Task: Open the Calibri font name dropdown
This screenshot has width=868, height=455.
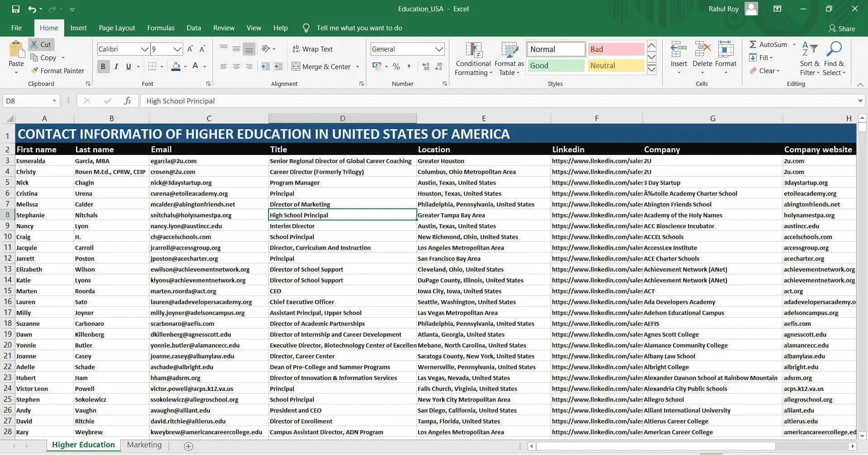Action: pyautogui.click(x=144, y=49)
